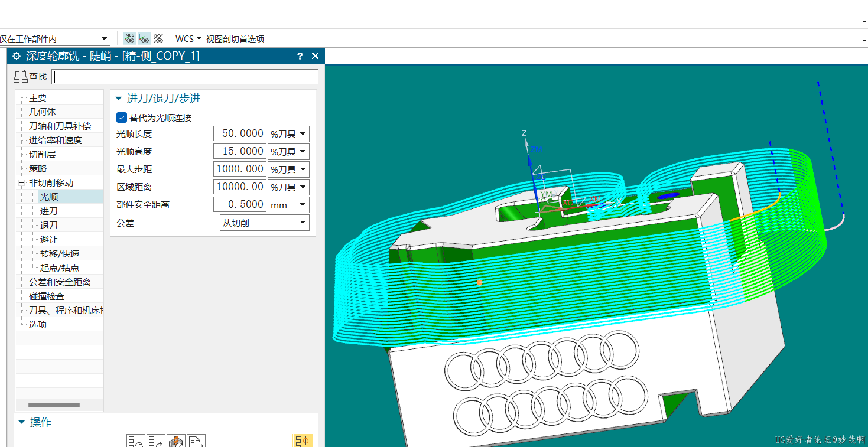Click the 最大步距 value field 1000.000
The height and width of the screenshot is (447, 868).
coord(240,169)
